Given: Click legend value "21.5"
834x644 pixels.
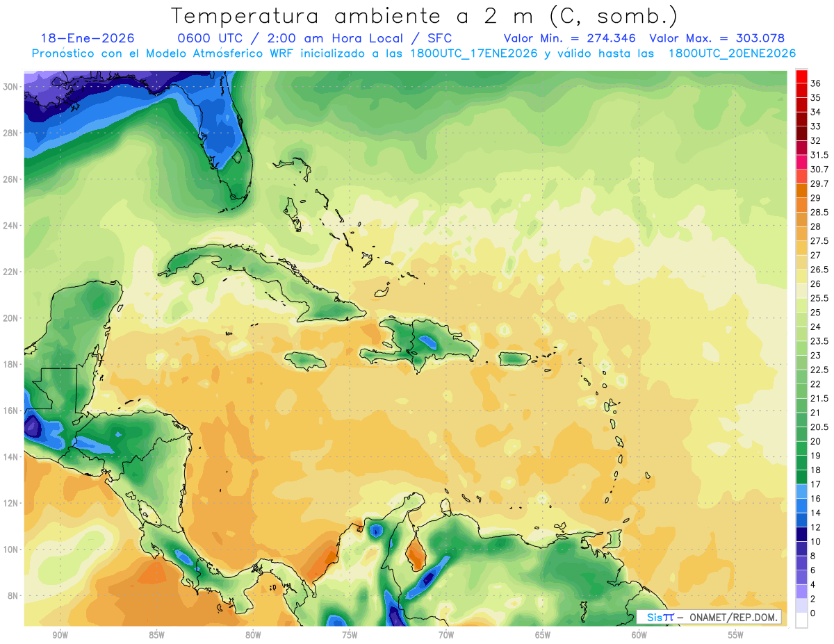Looking at the screenshot, I should (x=819, y=398).
